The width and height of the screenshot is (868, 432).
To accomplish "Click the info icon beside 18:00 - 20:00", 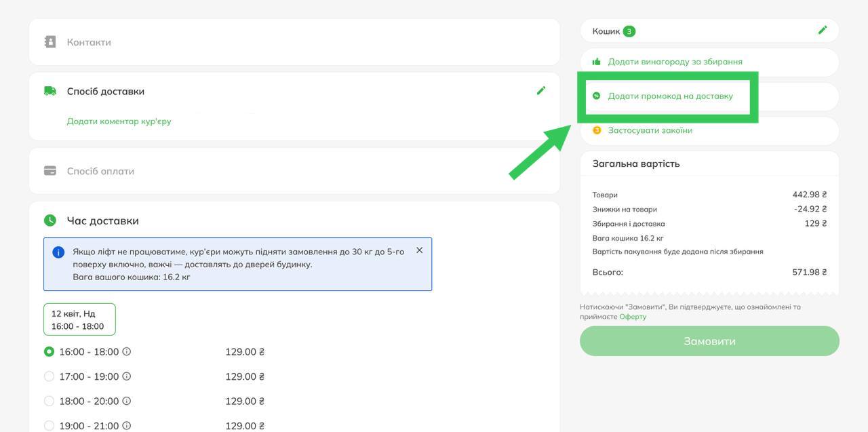I will click(127, 401).
